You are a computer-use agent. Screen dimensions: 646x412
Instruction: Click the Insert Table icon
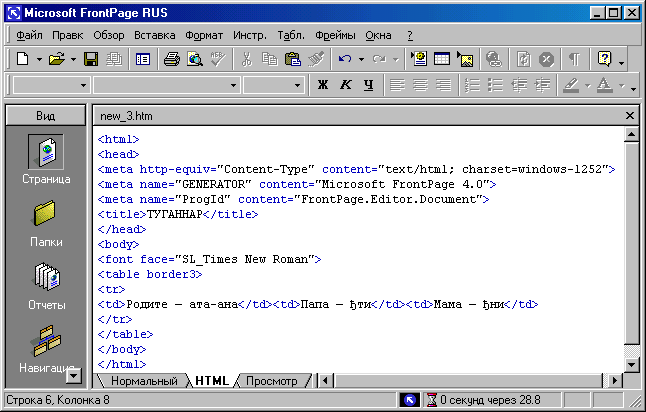coord(442,60)
